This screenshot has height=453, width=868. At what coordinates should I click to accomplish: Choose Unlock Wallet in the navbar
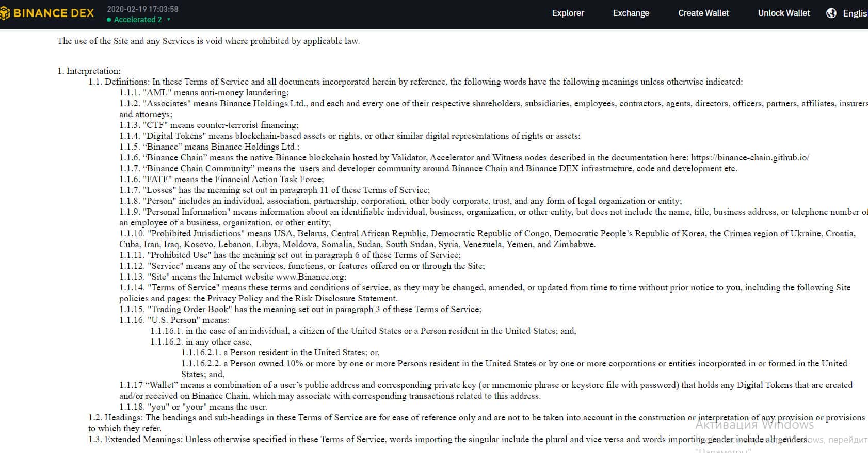(x=784, y=13)
